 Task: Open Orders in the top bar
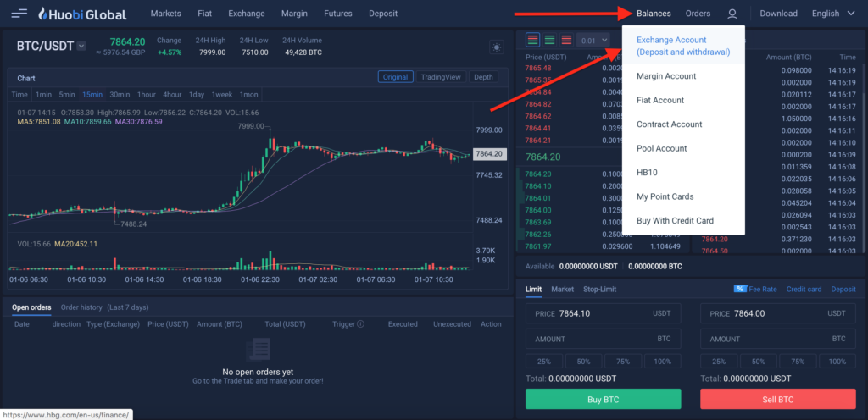click(x=698, y=14)
